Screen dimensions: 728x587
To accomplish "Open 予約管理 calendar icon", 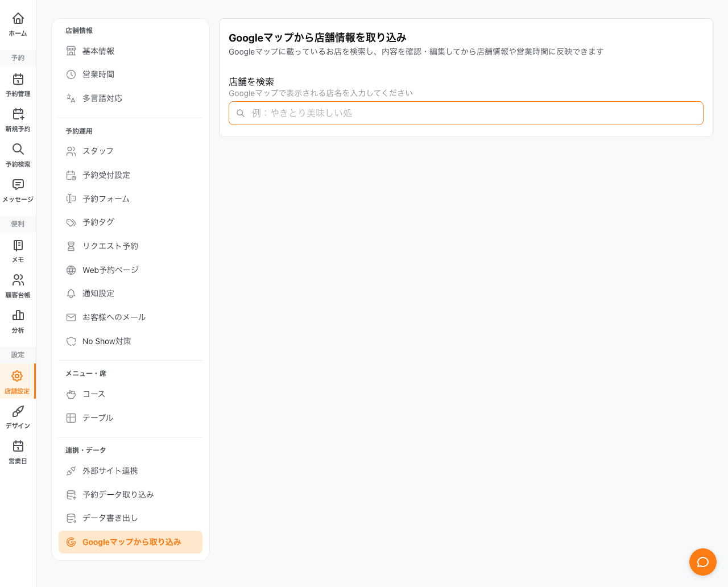I will tap(18, 79).
